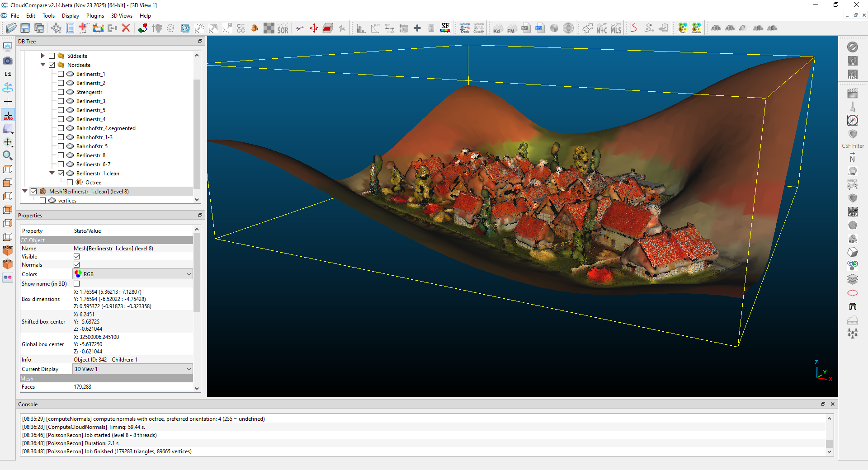The width and height of the screenshot is (868, 470).
Task: Click the Open file folder icon
Action: click(x=11, y=28)
